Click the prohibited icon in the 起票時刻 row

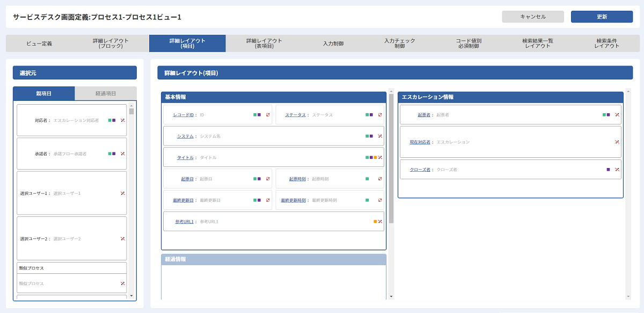pos(380,179)
